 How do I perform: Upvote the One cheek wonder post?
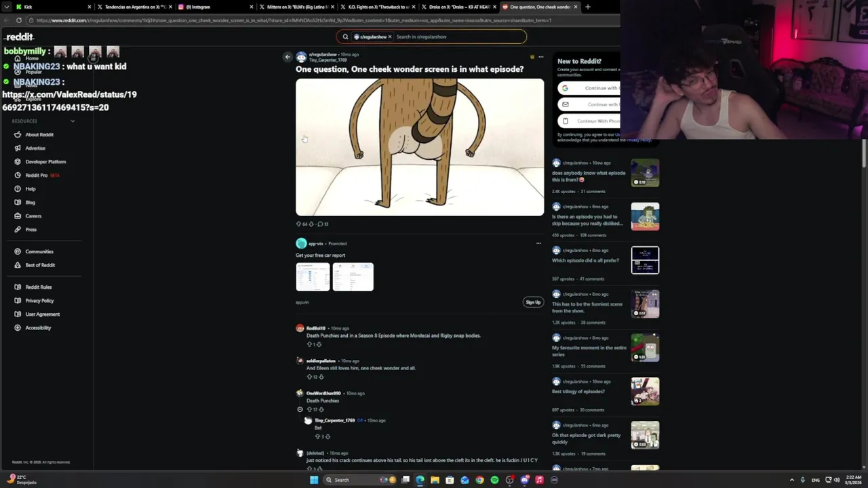298,224
